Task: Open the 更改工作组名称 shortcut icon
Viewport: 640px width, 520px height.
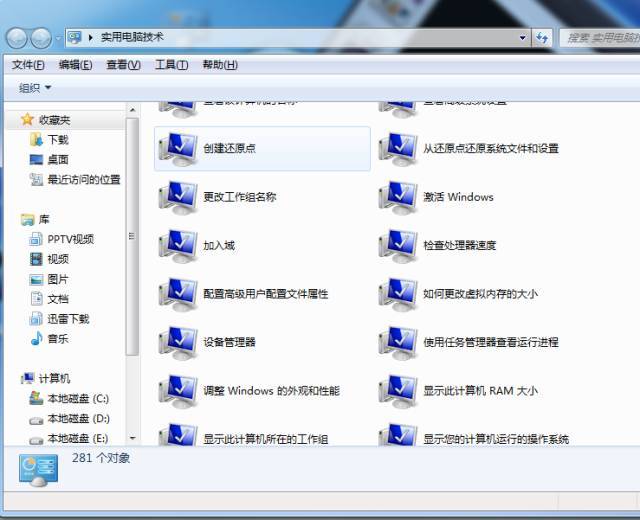Action: pos(178,197)
